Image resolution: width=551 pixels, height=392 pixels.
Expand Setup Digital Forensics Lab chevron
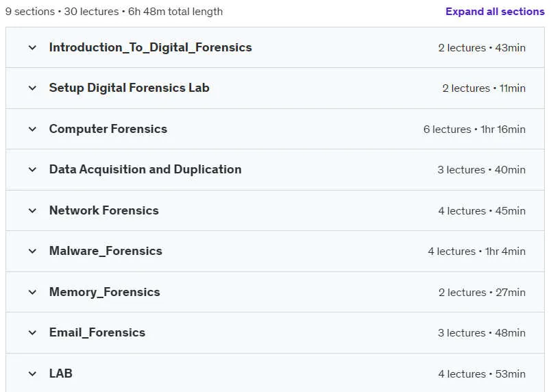32,88
